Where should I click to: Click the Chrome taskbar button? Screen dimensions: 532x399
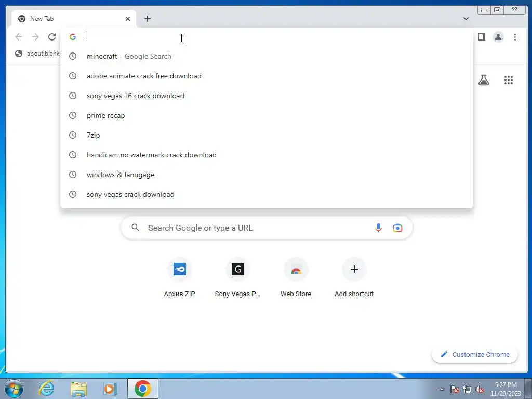(143, 389)
